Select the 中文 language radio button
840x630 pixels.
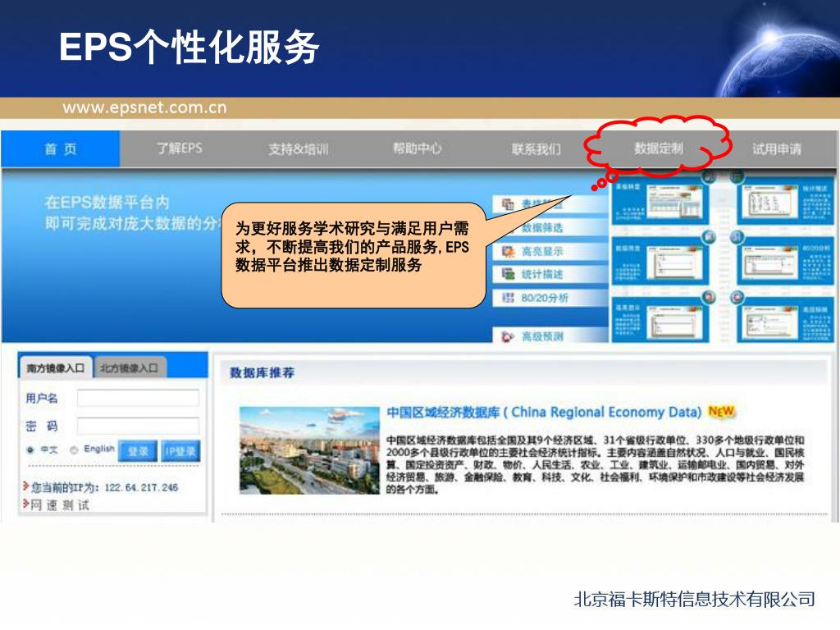coord(30,450)
